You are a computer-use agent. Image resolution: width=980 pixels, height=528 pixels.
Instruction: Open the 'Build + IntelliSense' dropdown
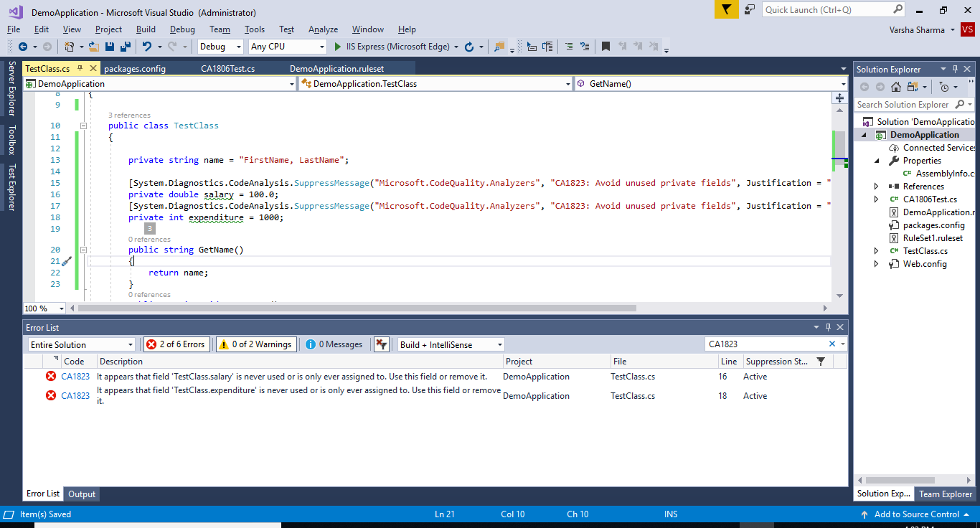pos(450,344)
